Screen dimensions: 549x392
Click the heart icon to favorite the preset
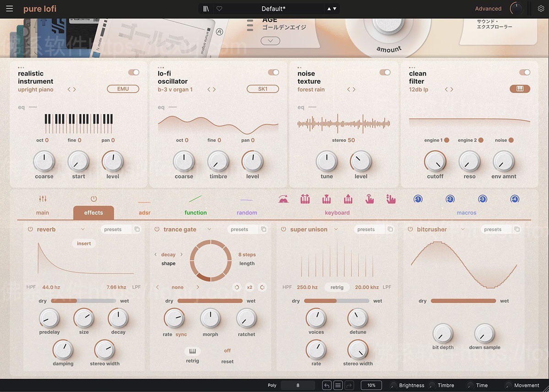[x=220, y=8]
